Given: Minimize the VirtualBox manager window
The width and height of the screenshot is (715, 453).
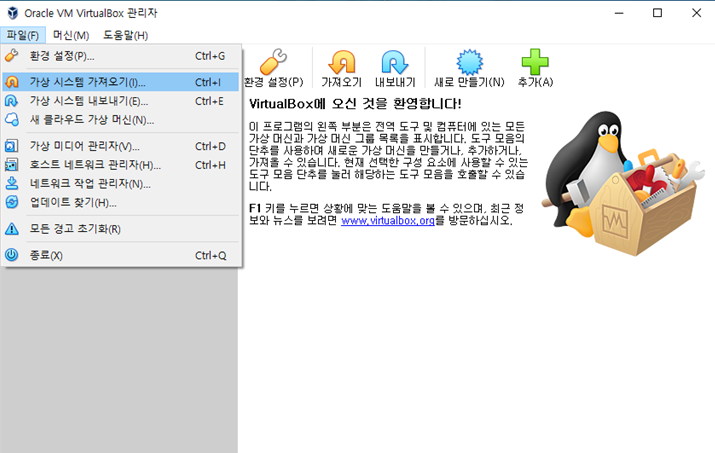Looking at the screenshot, I should coord(619,13).
